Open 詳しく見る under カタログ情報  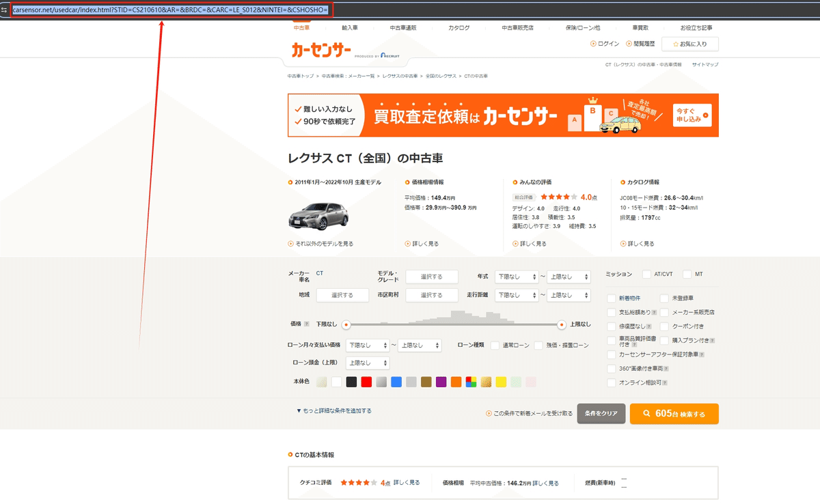637,244
